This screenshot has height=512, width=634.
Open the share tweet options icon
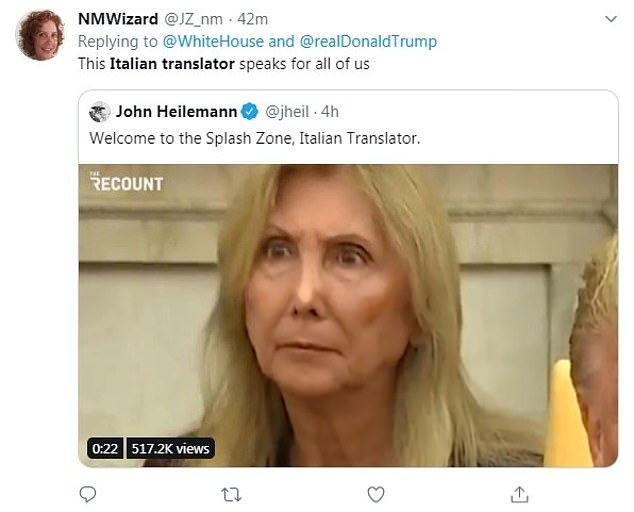[x=519, y=493]
